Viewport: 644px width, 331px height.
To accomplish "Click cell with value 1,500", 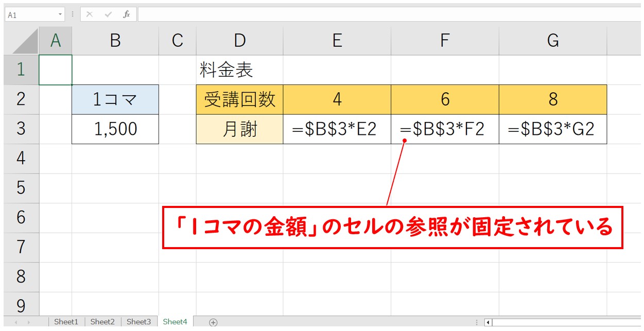I will click(115, 129).
